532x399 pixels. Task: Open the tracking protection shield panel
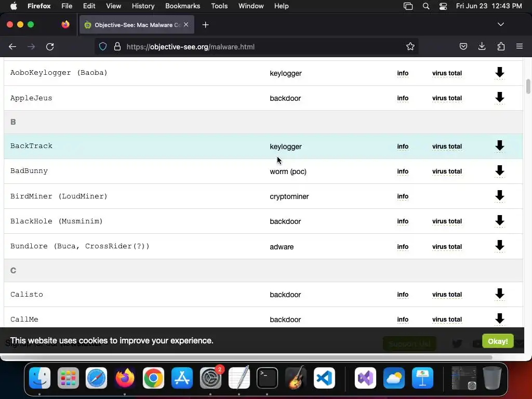103,46
